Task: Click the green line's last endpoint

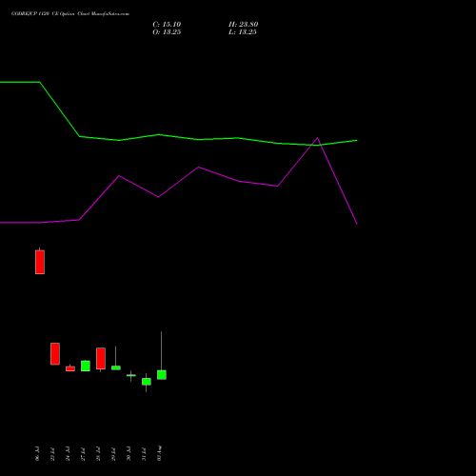Action: click(x=357, y=140)
